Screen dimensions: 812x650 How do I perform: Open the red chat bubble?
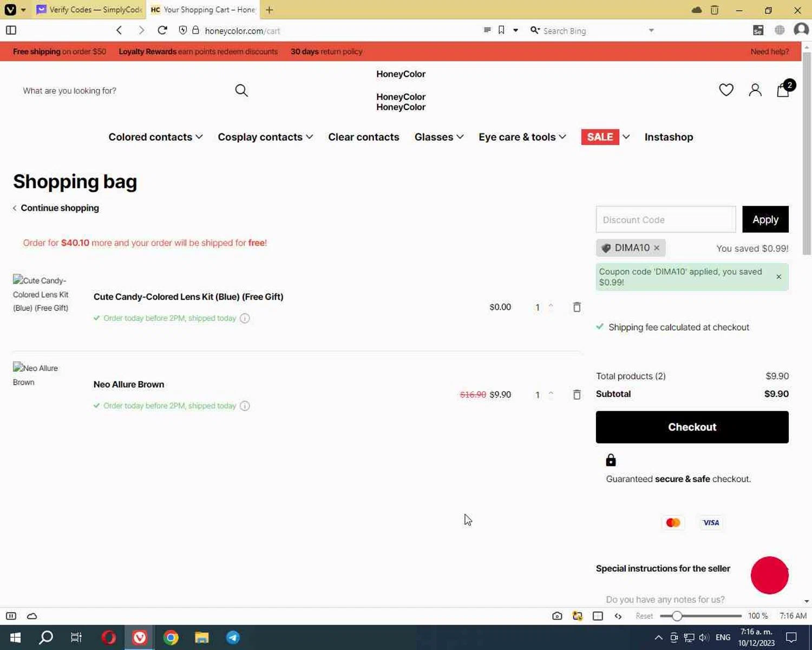pos(769,575)
